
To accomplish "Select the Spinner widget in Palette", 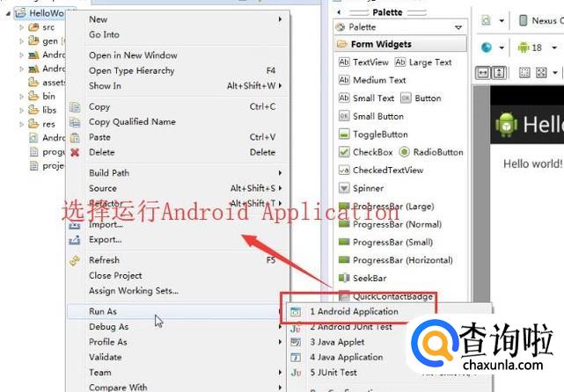I will click(362, 188).
